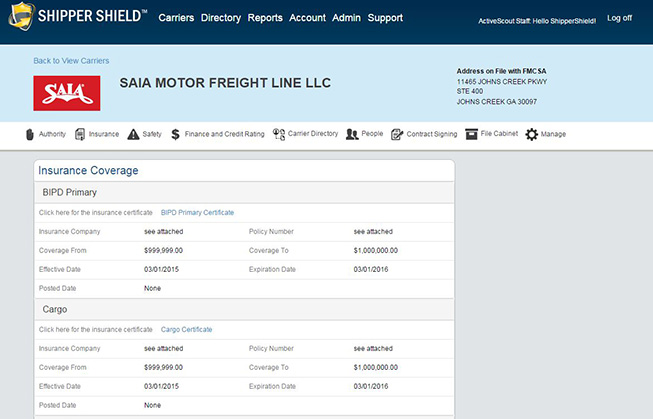The width and height of the screenshot is (653, 419).
Task: Select the Admin menu item
Action: click(x=346, y=18)
